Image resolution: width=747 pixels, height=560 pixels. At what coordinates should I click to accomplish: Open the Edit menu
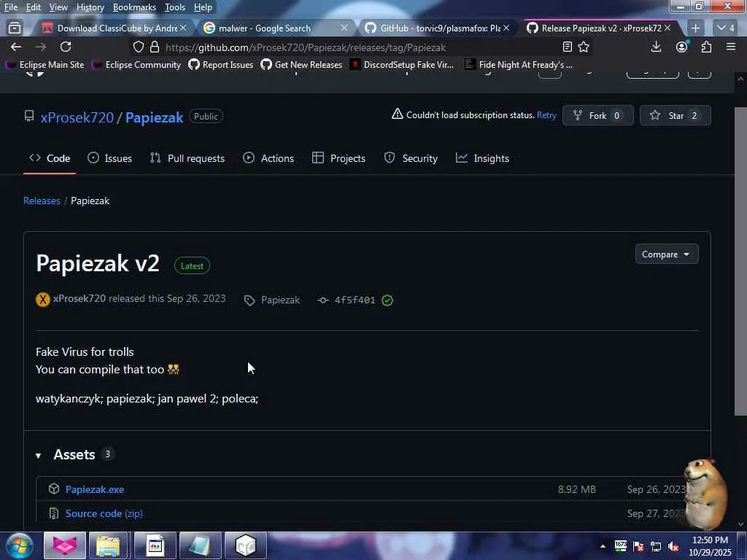(33, 7)
